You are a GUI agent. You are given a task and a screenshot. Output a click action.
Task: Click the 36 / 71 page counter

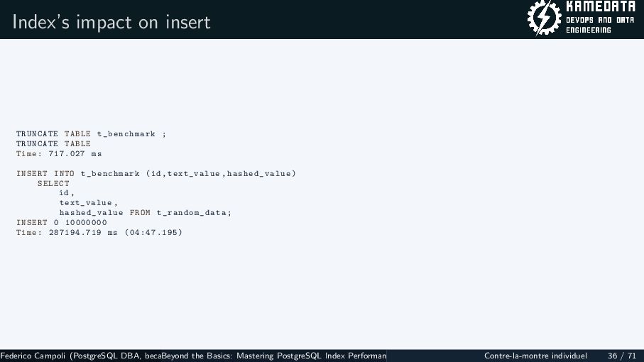click(622, 356)
